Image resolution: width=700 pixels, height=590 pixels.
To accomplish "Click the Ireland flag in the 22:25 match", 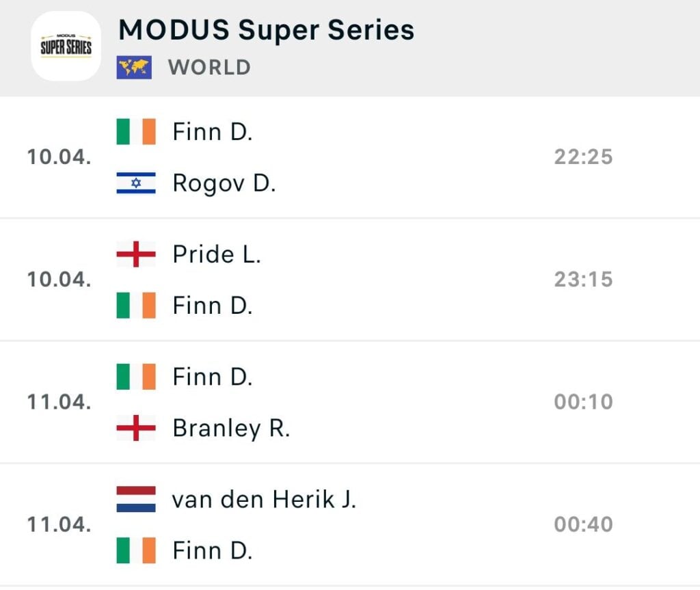I will pyautogui.click(x=136, y=131).
